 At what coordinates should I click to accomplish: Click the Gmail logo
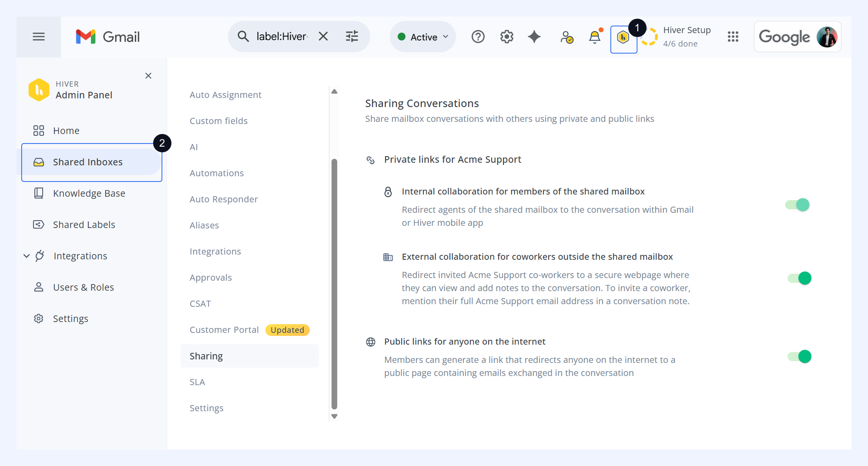(x=107, y=37)
